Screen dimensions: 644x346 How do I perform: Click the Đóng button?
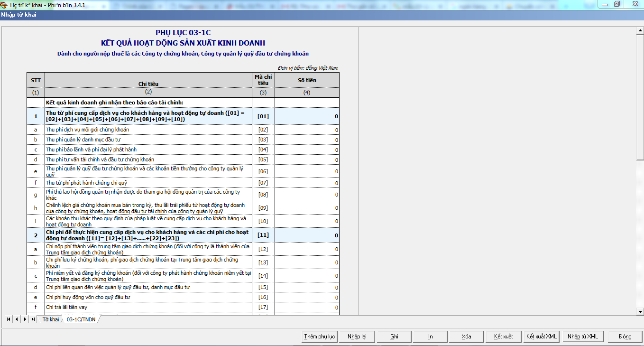coord(625,337)
